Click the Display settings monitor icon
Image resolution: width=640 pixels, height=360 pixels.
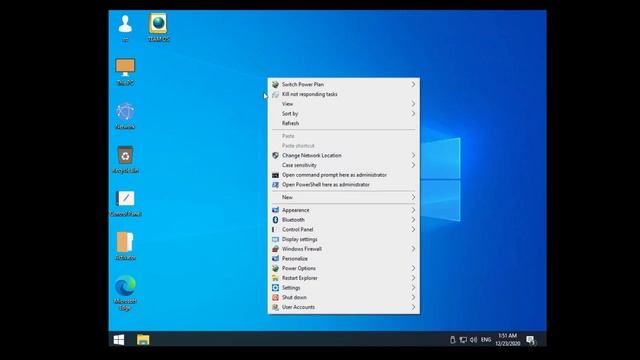(x=276, y=240)
